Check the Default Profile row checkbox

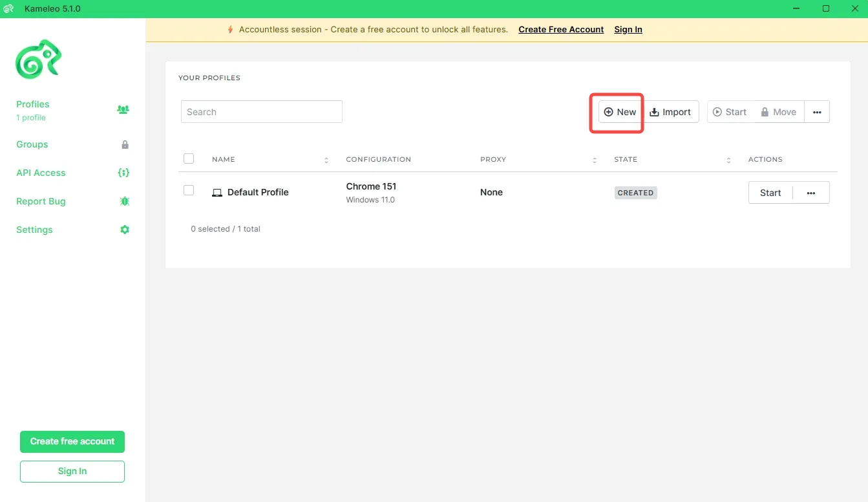(189, 190)
